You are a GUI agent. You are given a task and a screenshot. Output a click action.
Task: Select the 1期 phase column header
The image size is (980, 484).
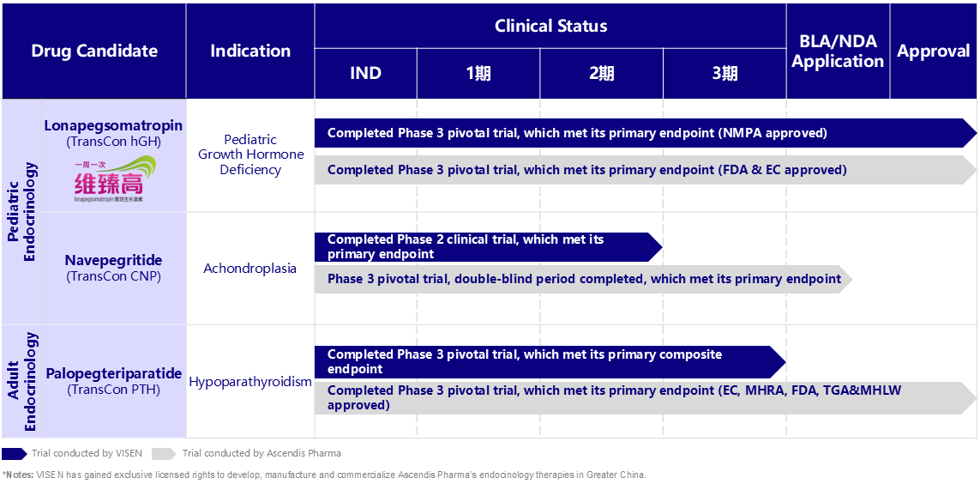pyautogui.click(x=478, y=73)
